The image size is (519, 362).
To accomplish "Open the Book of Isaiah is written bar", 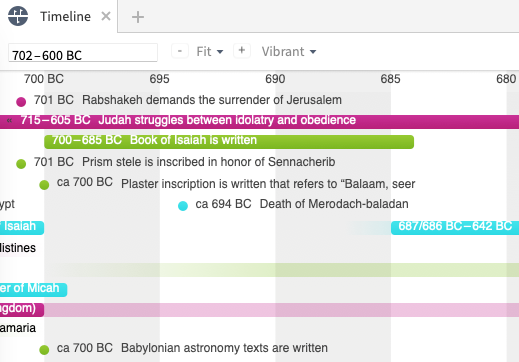I will click(x=229, y=142).
